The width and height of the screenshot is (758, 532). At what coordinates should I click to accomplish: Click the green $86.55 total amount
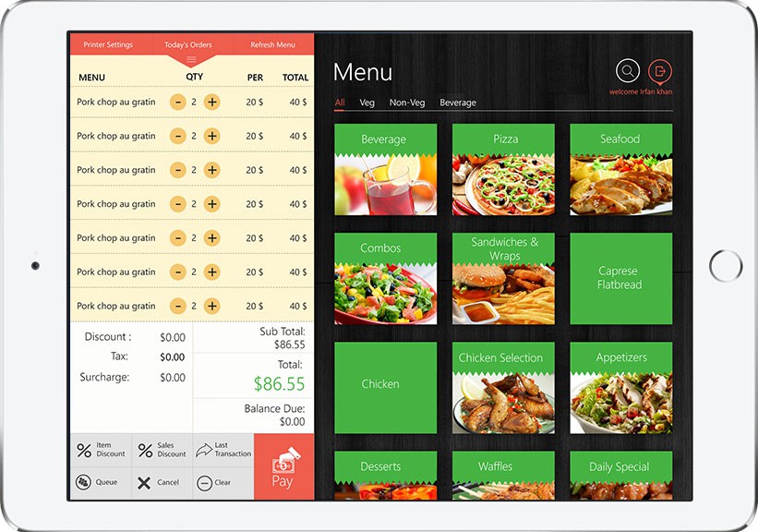click(280, 384)
